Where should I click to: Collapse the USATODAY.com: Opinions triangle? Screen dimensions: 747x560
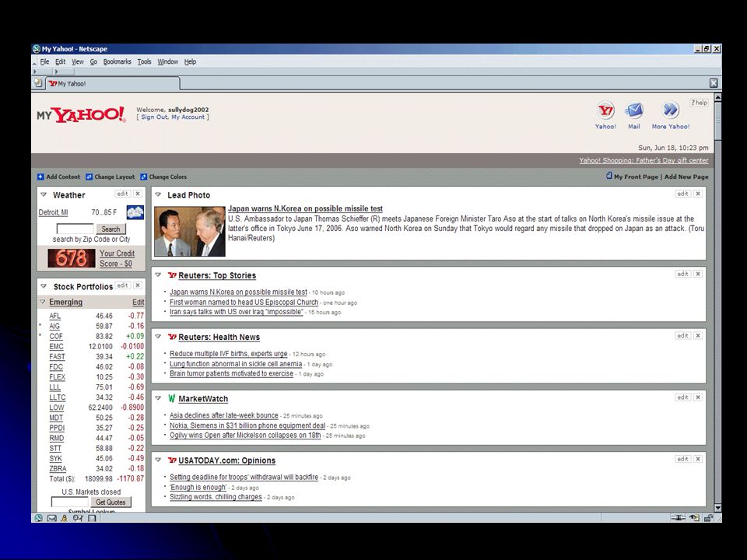tap(158, 460)
